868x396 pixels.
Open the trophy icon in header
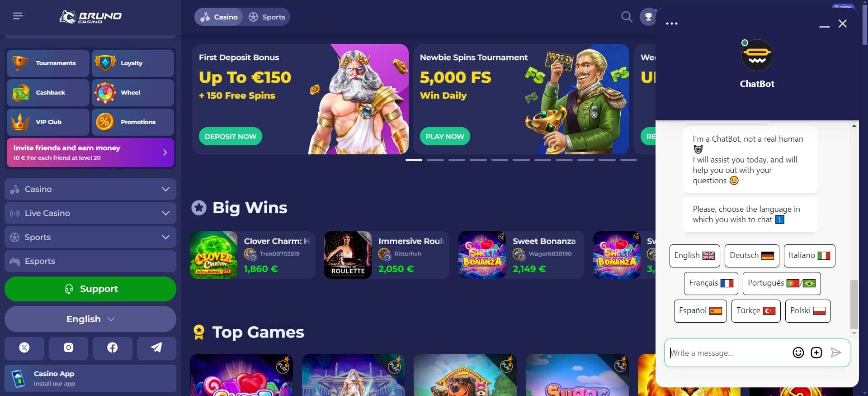[648, 17]
